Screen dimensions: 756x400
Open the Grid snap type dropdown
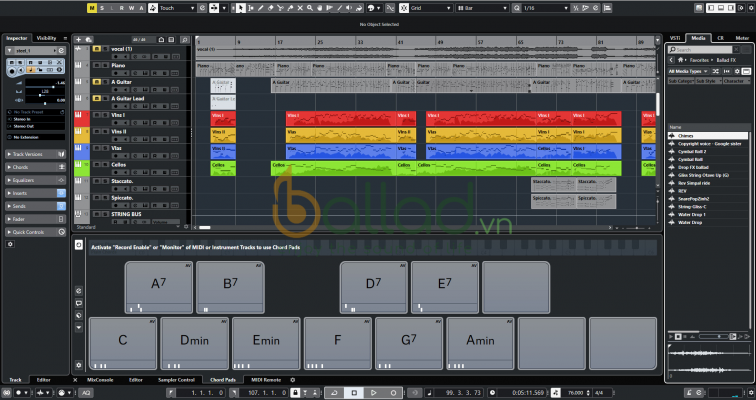point(431,8)
